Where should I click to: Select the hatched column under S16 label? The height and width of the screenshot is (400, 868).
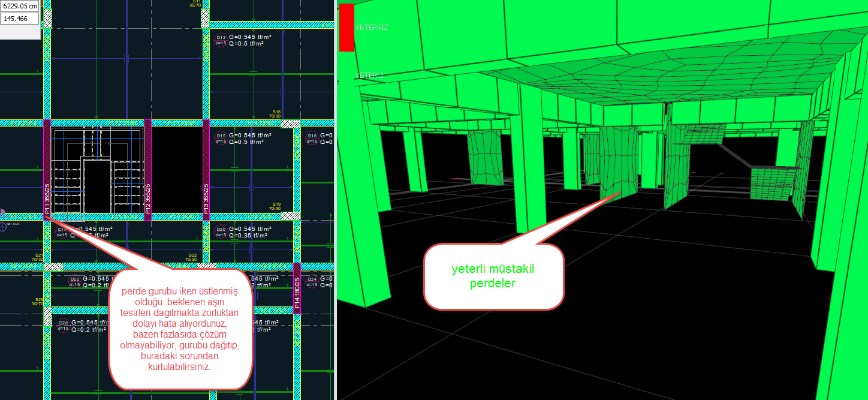coord(291,123)
